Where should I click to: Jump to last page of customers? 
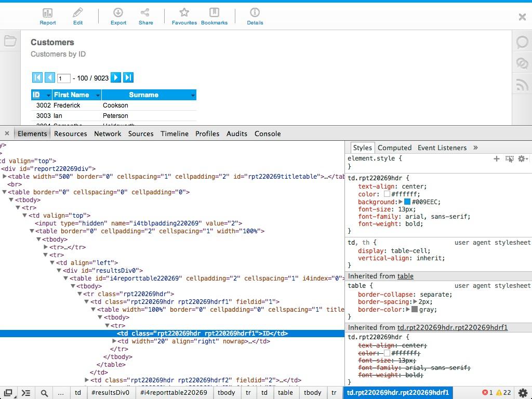point(128,78)
